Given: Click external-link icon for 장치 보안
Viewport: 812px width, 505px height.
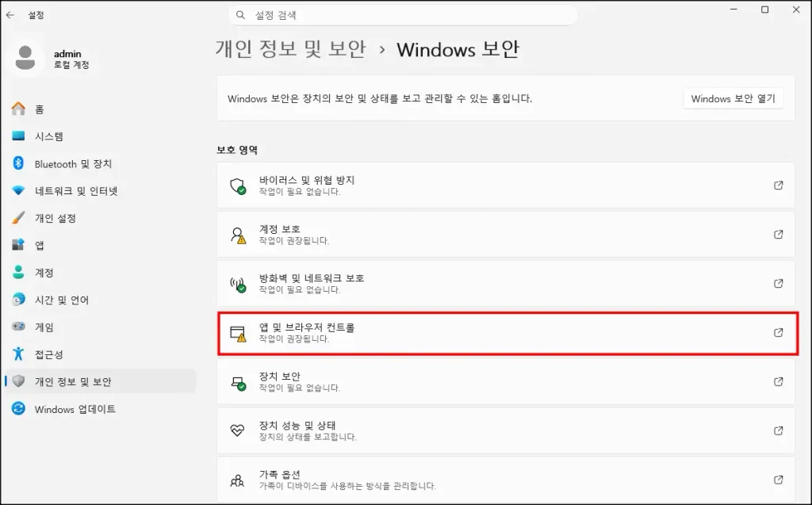Looking at the screenshot, I should click(x=779, y=381).
